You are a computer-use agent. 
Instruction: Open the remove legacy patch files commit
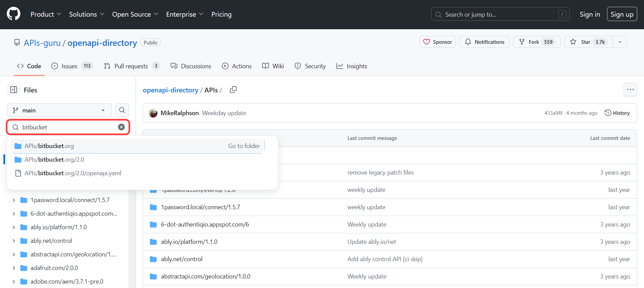pos(380,173)
